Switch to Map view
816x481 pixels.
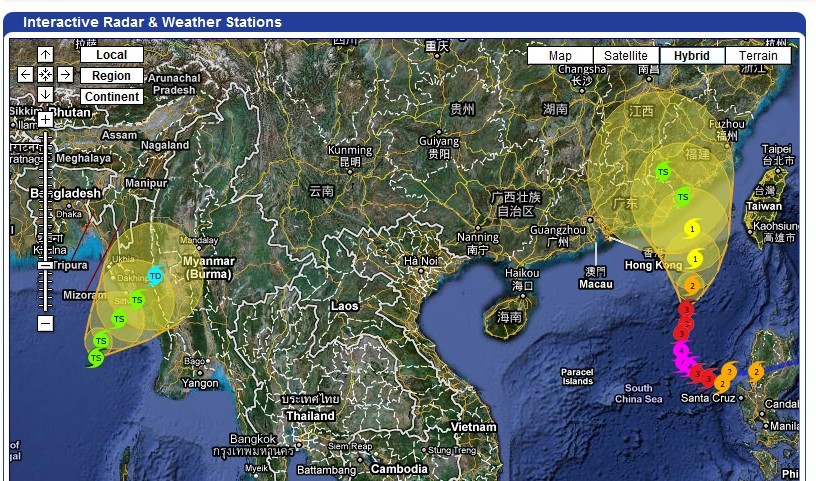pyautogui.click(x=560, y=56)
